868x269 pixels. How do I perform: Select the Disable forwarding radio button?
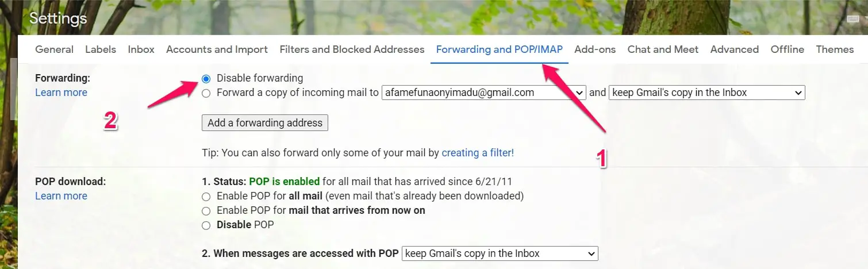tap(206, 78)
